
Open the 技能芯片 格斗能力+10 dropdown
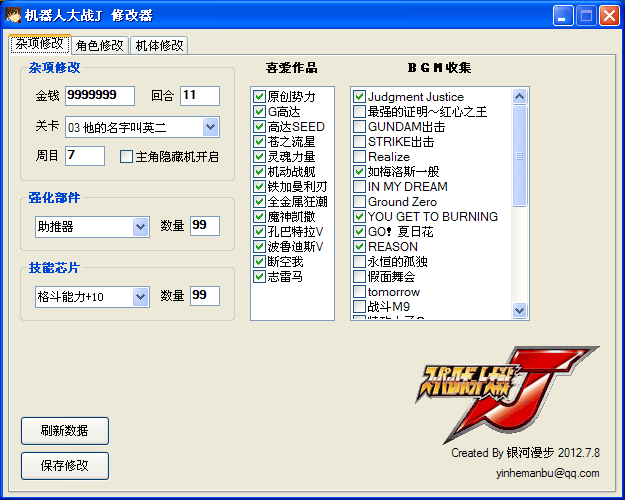(140, 297)
